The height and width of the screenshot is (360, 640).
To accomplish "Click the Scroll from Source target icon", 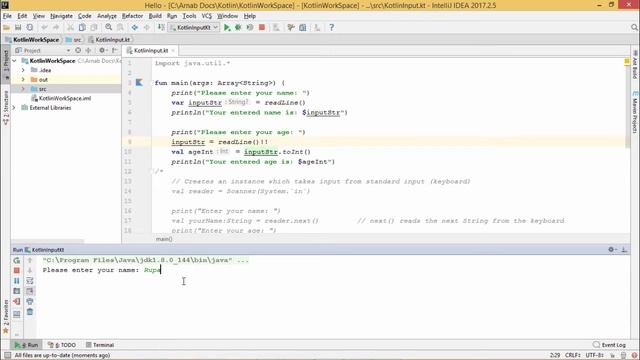I will (x=78, y=51).
